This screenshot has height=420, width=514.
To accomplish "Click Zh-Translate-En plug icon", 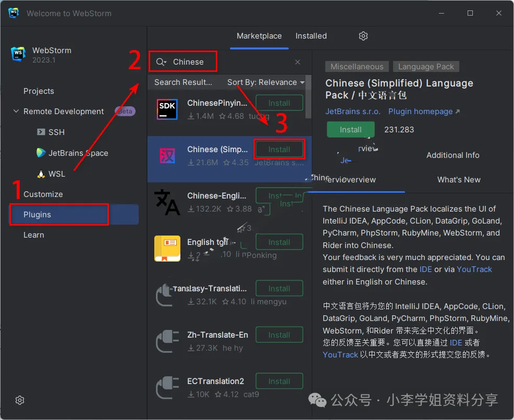I will 167,341.
